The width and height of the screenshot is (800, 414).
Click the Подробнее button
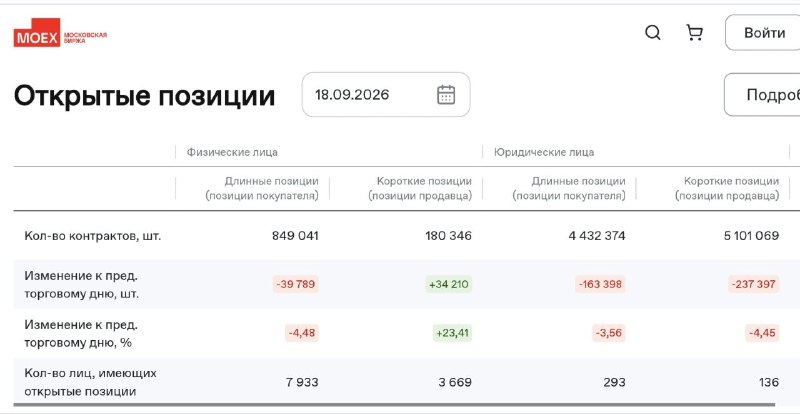pyautogui.click(x=764, y=95)
